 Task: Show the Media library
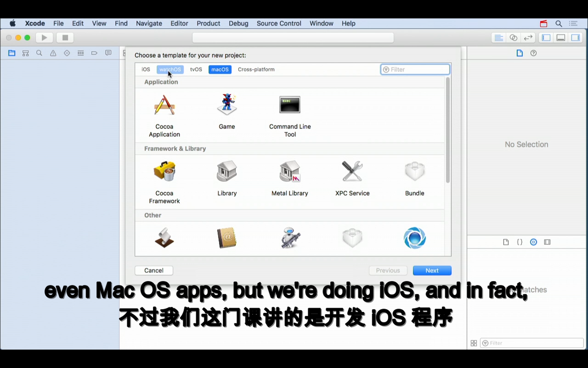pos(547,242)
